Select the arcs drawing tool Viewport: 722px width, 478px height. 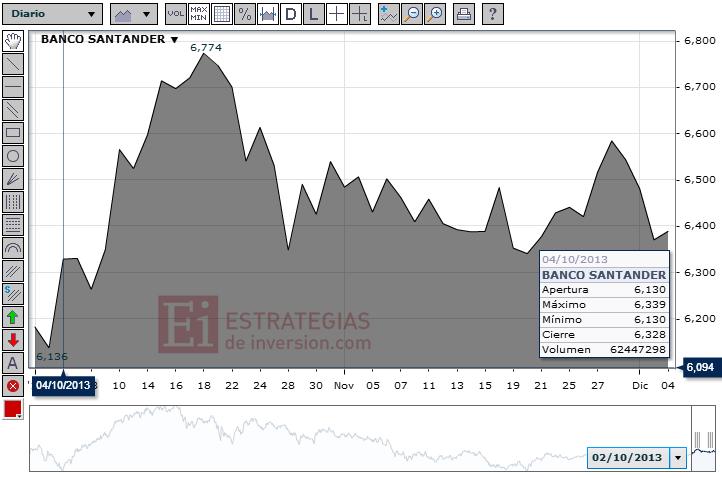13,248
